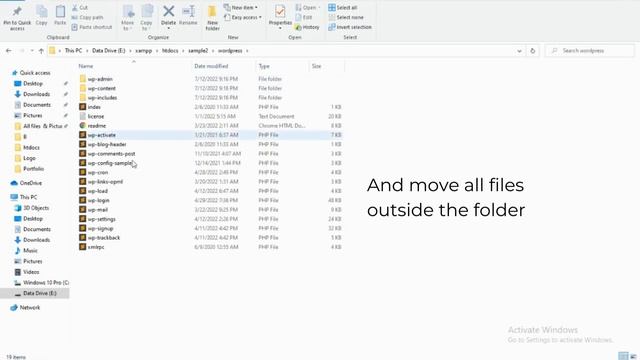Open the Copy to dropdown
The image size is (640, 360).
(146, 18)
